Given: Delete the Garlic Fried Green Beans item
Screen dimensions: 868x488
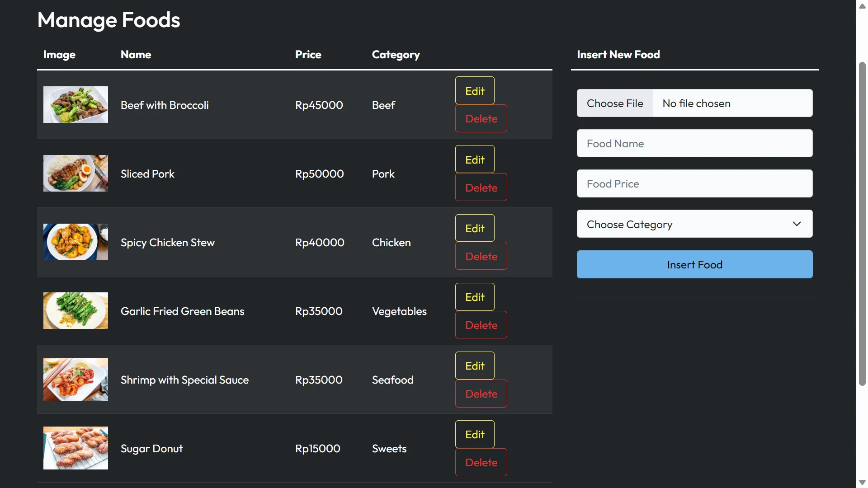Looking at the screenshot, I should tap(481, 325).
